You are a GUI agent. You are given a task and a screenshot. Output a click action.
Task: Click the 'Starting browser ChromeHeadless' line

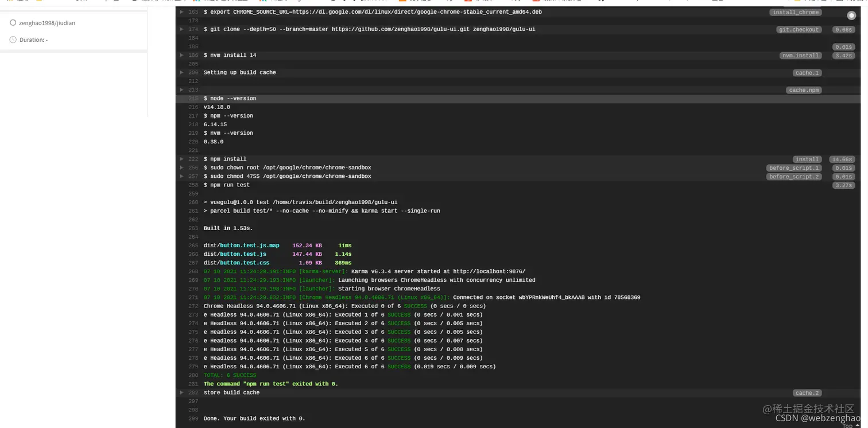tap(321, 289)
